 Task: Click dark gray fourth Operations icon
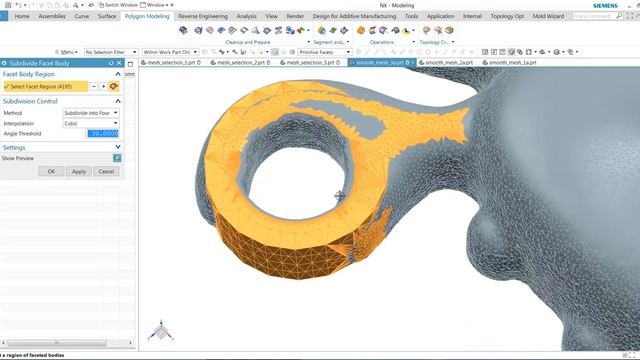395,30
